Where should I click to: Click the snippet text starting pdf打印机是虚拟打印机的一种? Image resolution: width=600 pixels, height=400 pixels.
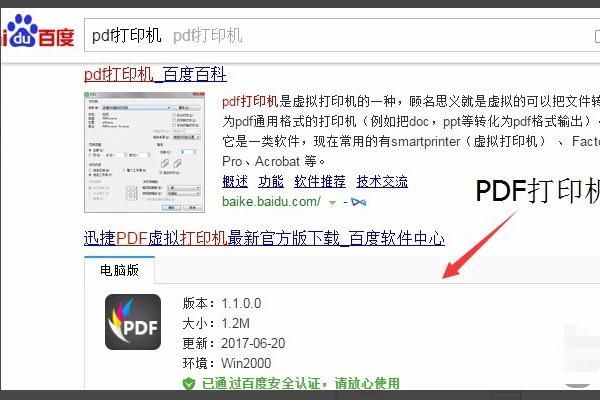click(411, 131)
